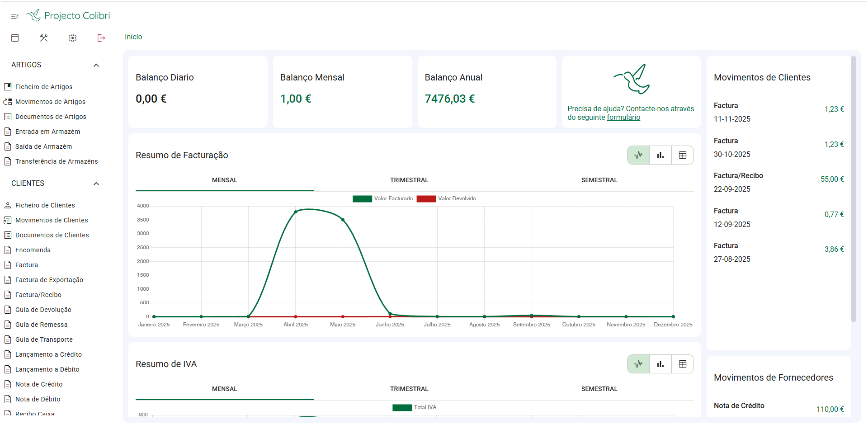Viewport: 868px width, 429px height.
Task: Open settings gear icon
Action: tap(72, 38)
